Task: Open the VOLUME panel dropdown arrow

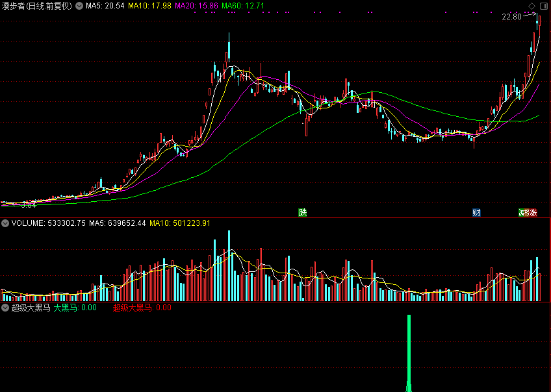Action: click(x=5, y=223)
